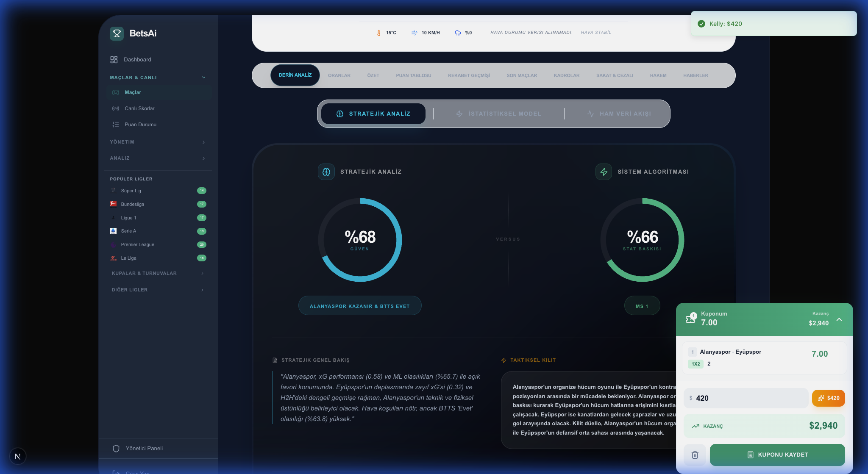Switch to Ham Veri Akışı view

tap(619, 114)
